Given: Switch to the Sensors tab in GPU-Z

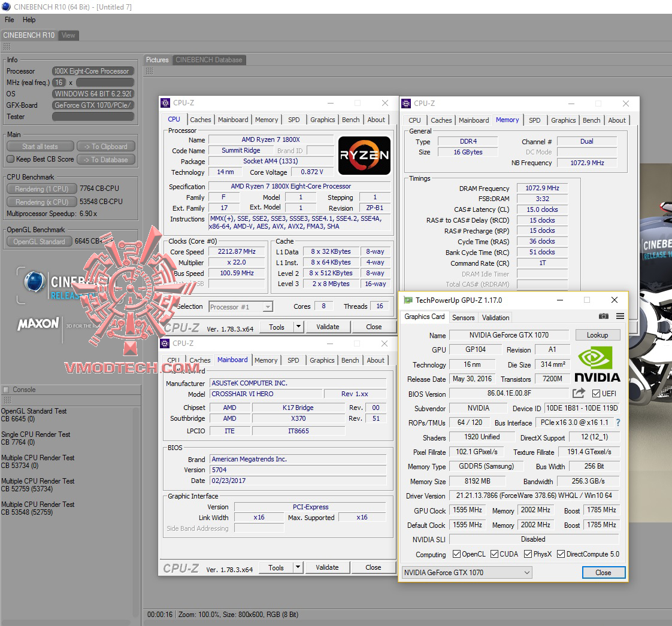Looking at the screenshot, I should click(x=462, y=317).
